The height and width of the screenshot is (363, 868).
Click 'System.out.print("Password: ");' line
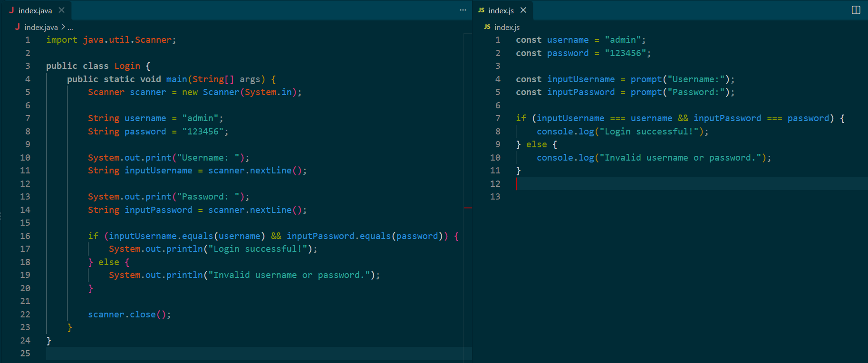169,197
